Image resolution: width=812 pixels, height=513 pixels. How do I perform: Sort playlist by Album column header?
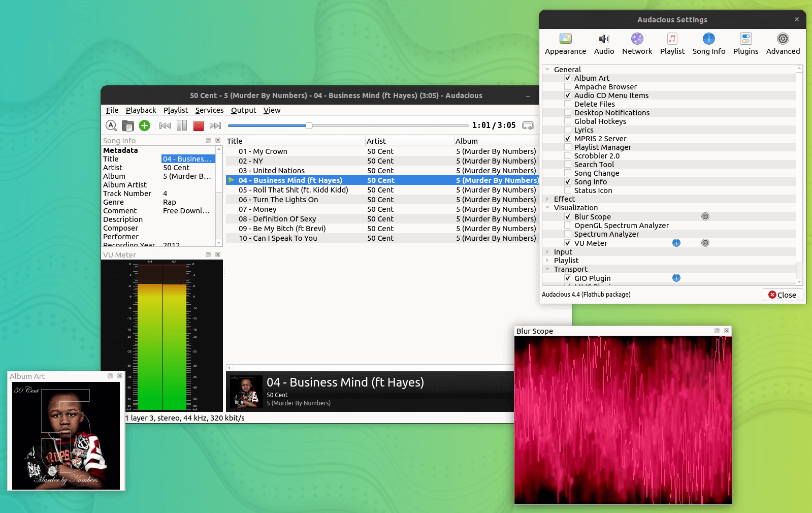click(497, 141)
